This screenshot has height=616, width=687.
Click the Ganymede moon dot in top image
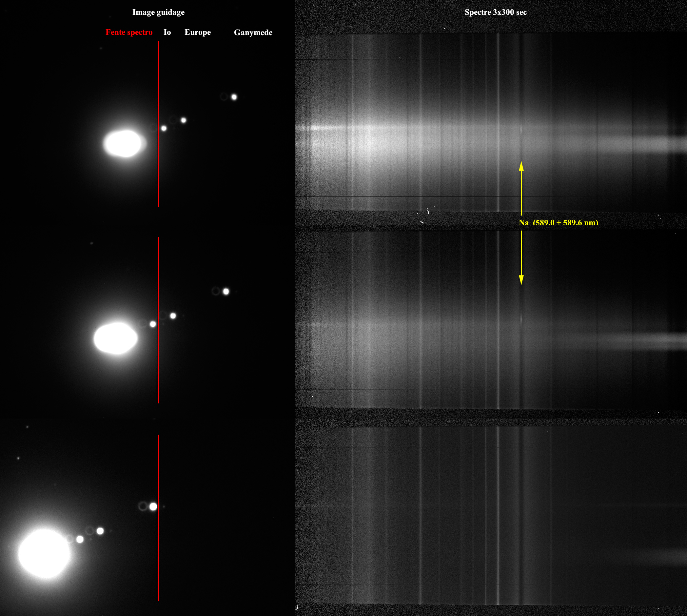[234, 97]
